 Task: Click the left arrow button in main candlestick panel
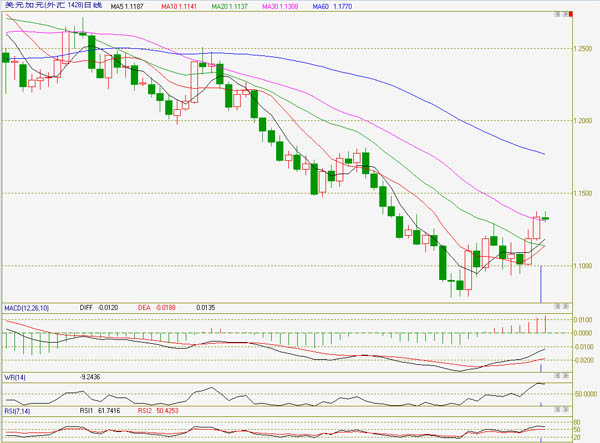point(558,14)
